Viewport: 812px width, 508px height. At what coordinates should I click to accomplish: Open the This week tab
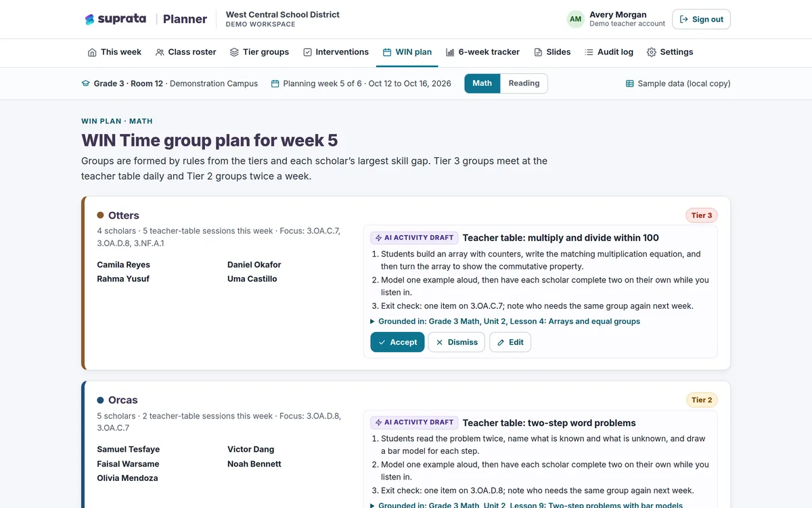(114, 52)
